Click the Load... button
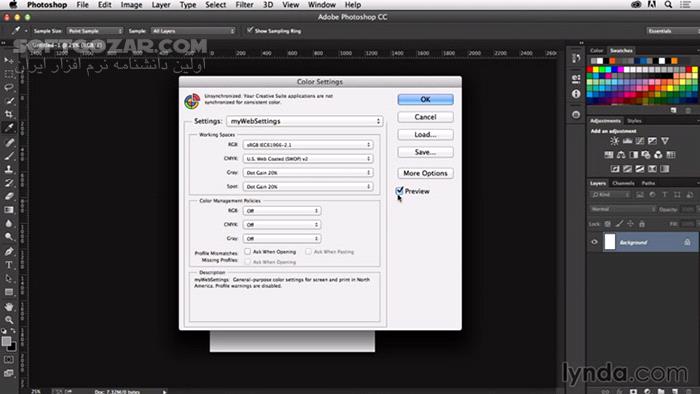Screen dimensions: 700x394 [x=425, y=134]
